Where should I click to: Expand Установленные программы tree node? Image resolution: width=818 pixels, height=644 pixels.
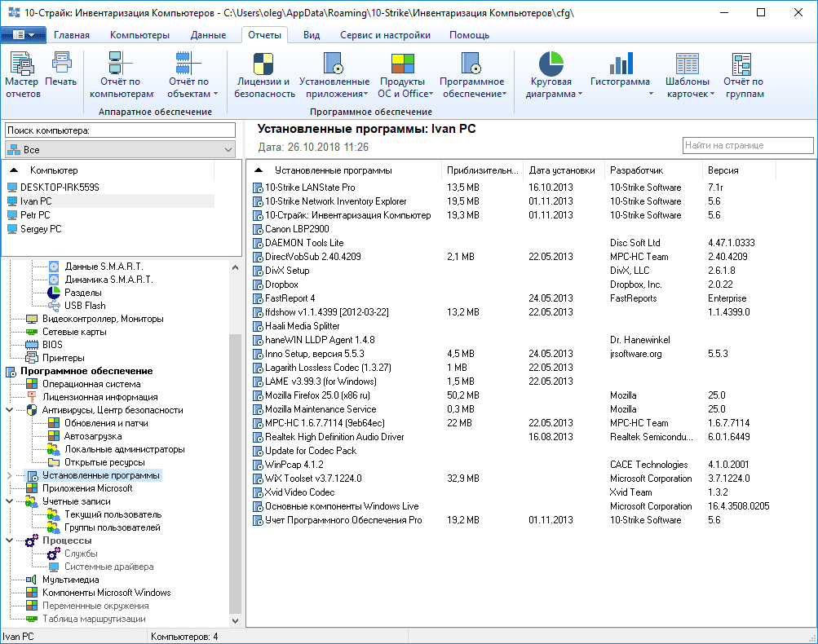point(10,475)
